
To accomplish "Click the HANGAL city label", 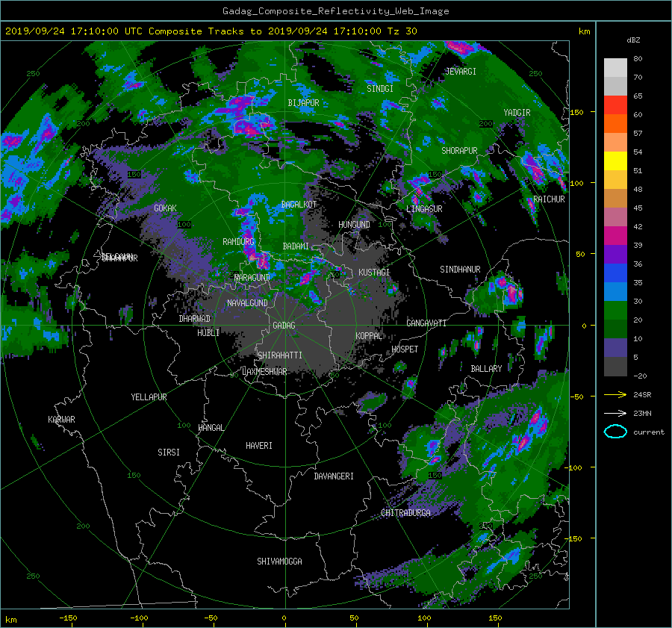I will tap(211, 428).
